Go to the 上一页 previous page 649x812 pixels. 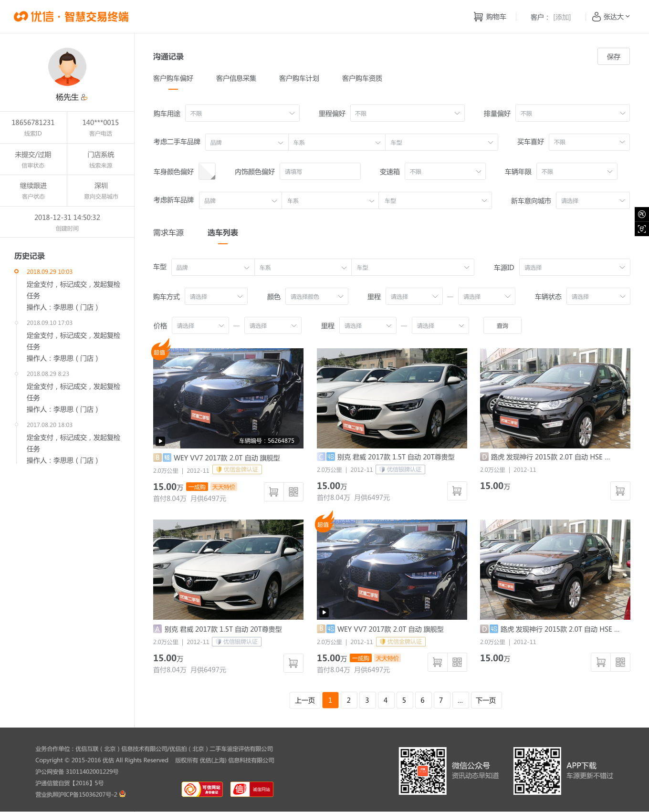[305, 700]
